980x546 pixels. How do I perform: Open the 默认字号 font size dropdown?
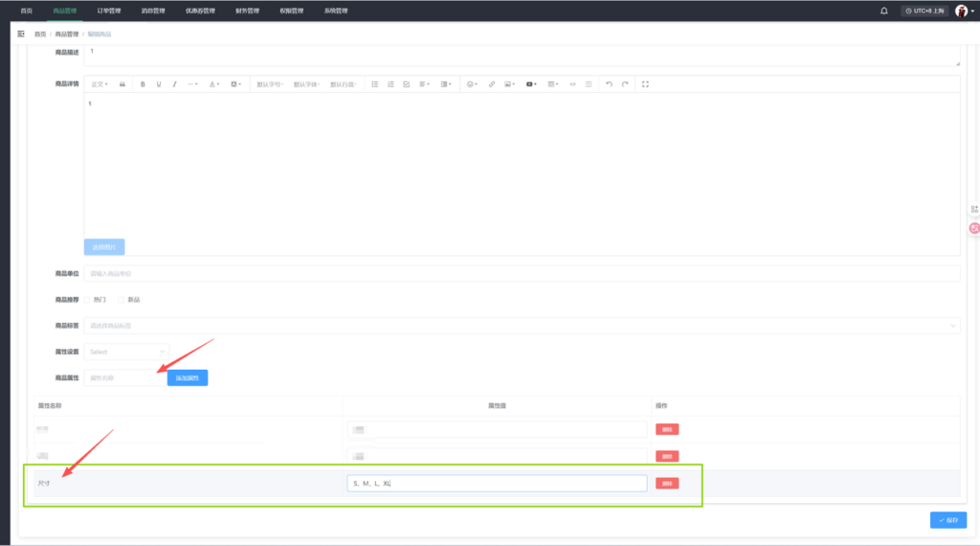pyautogui.click(x=270, y=84)
